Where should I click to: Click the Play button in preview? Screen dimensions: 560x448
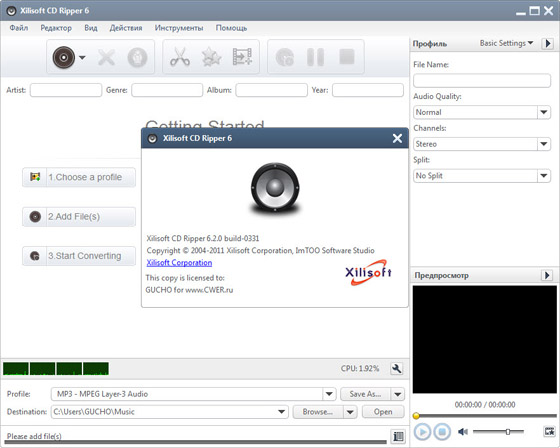coord(422,432)
